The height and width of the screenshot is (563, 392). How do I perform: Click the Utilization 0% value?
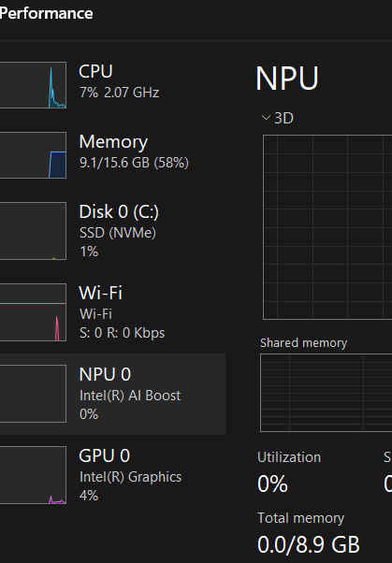[272, 484]
